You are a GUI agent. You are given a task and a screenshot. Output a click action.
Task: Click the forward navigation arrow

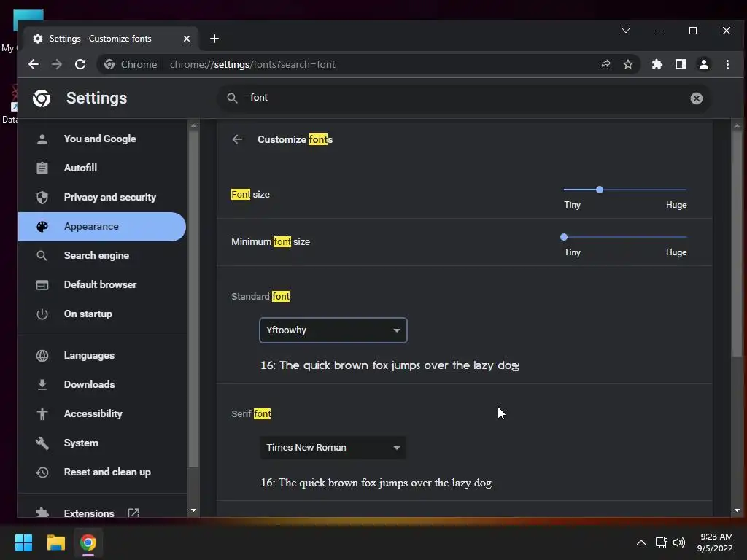click(x=57, y=64)
